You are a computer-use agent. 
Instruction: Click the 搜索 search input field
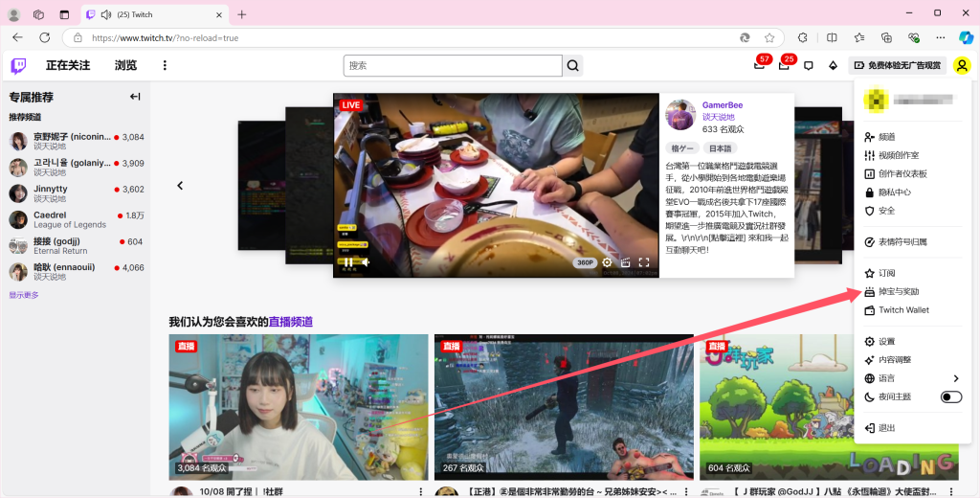(x=452, y=66)
